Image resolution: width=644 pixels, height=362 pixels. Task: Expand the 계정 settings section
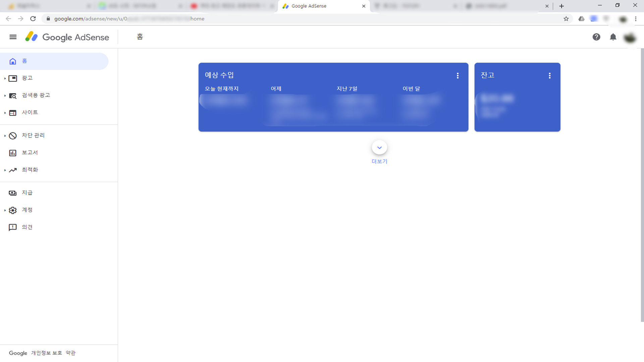click(x=27, y=210)
